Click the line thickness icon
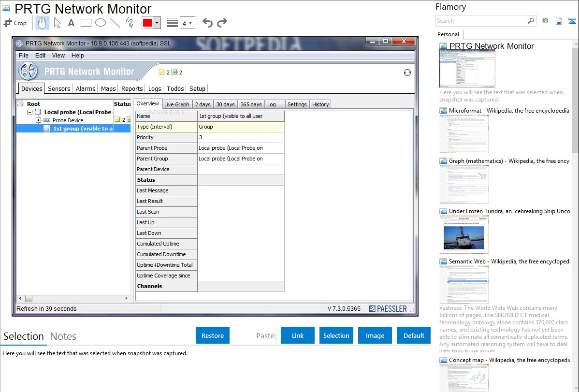This screenshot has height=392, width=579. [173, 23]
